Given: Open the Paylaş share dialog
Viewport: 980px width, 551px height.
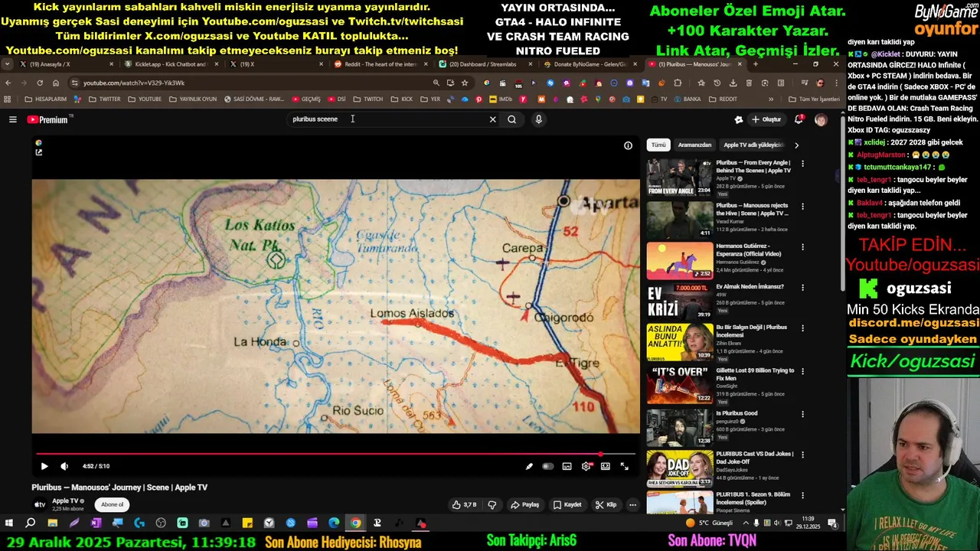Looking at the screenshot, I should pos(525,505).
